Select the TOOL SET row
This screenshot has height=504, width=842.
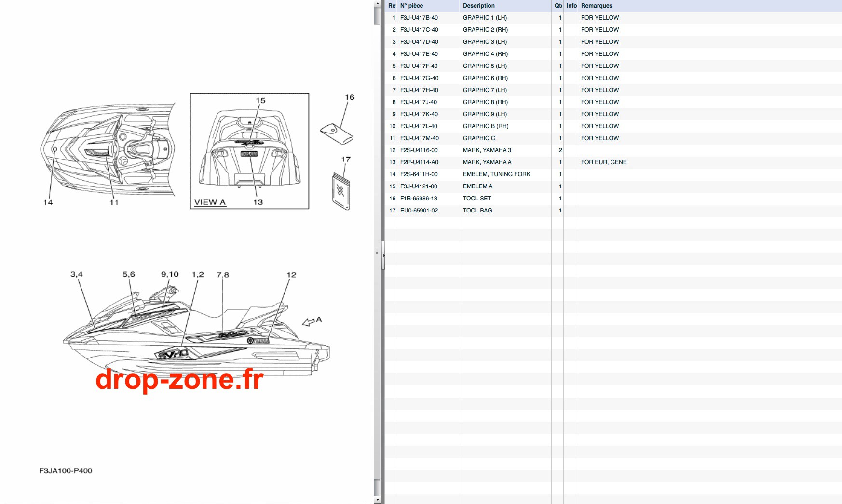click(x=613, y=199)
